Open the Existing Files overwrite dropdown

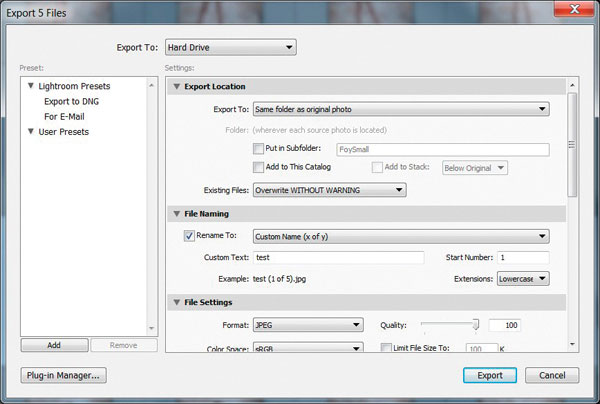point(329,190)
